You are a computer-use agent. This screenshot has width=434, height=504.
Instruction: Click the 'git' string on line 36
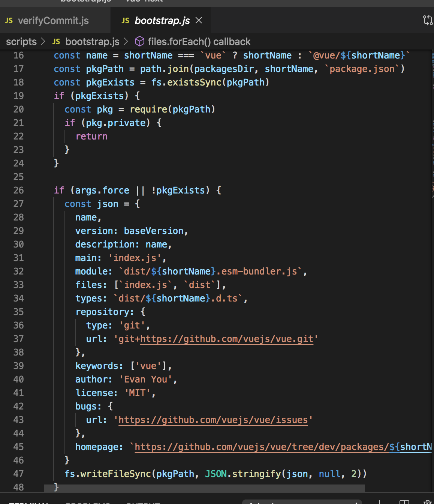coord(132,325)
